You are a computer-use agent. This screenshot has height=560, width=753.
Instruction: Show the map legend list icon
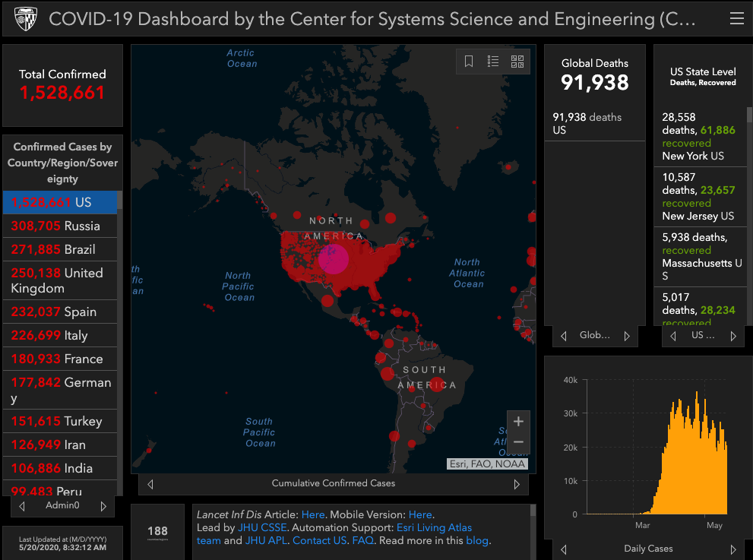(x=493, y=62)
